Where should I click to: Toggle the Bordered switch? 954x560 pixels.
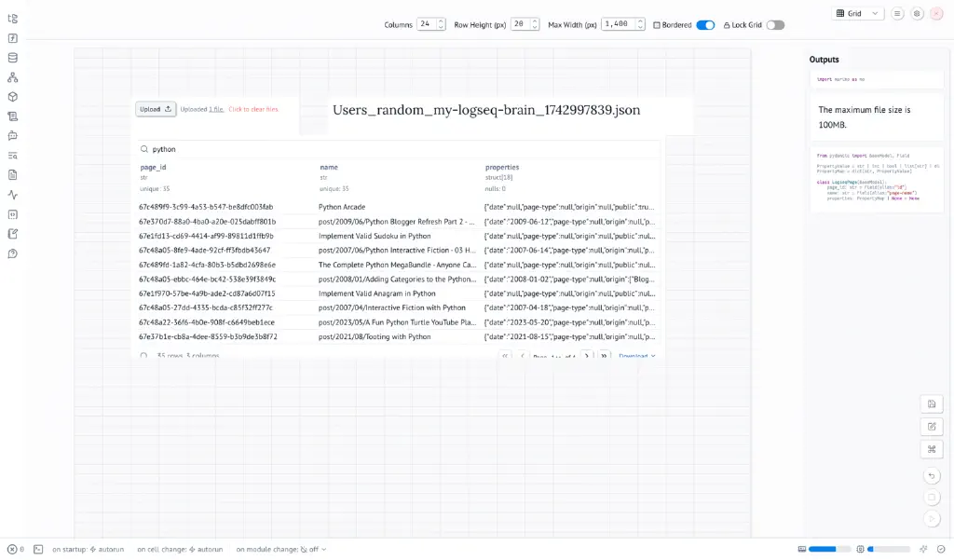coord(705,25)
